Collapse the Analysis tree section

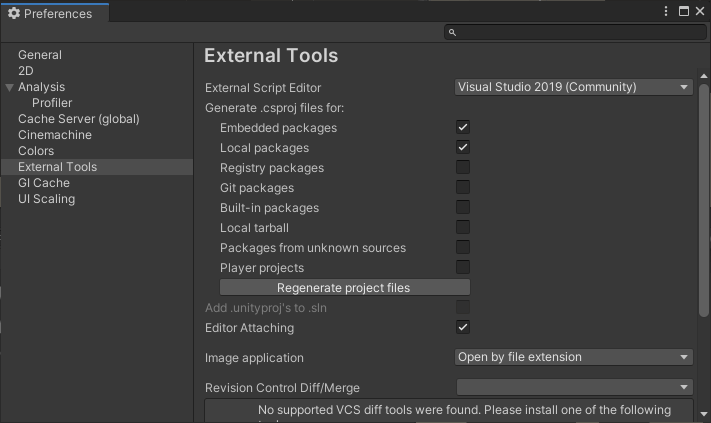coord(10,88)
